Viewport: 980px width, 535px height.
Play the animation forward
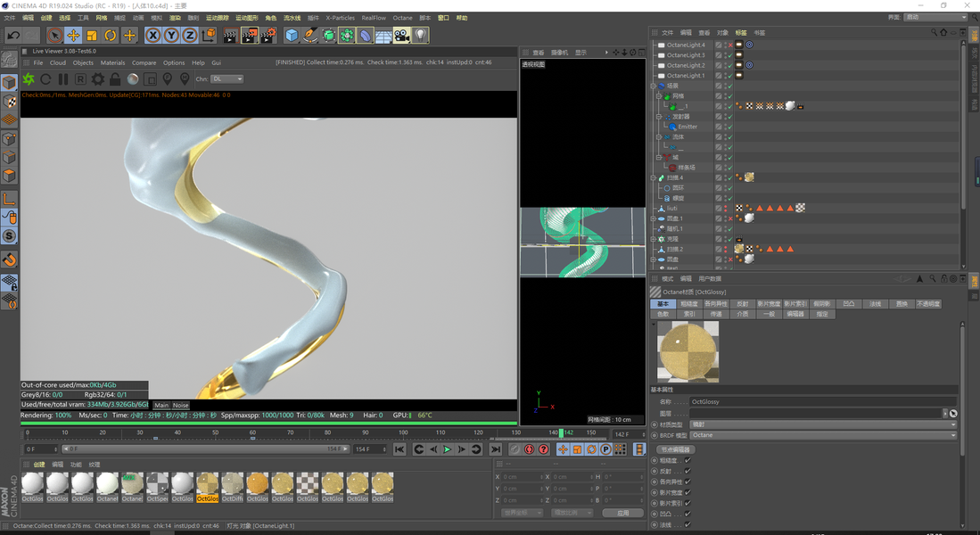447,449
